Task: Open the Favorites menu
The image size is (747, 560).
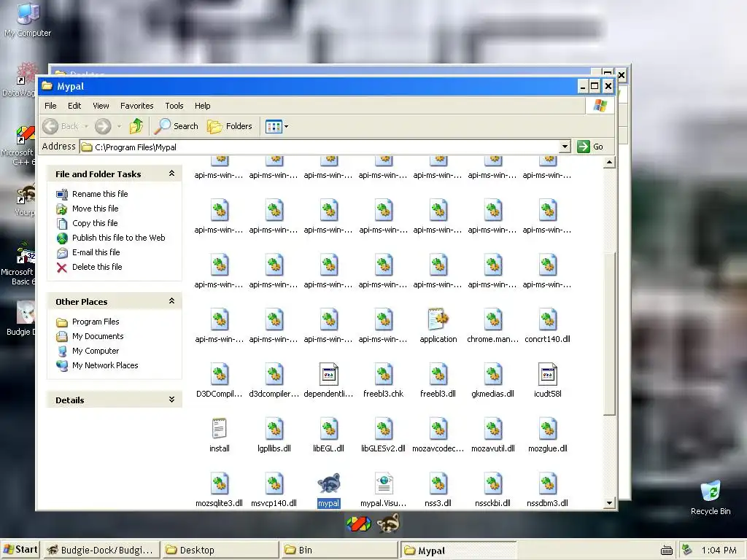Action: (136, 106)
